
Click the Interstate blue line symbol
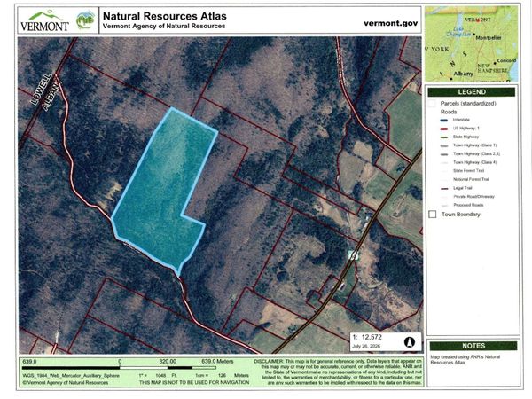coord(444,120)
